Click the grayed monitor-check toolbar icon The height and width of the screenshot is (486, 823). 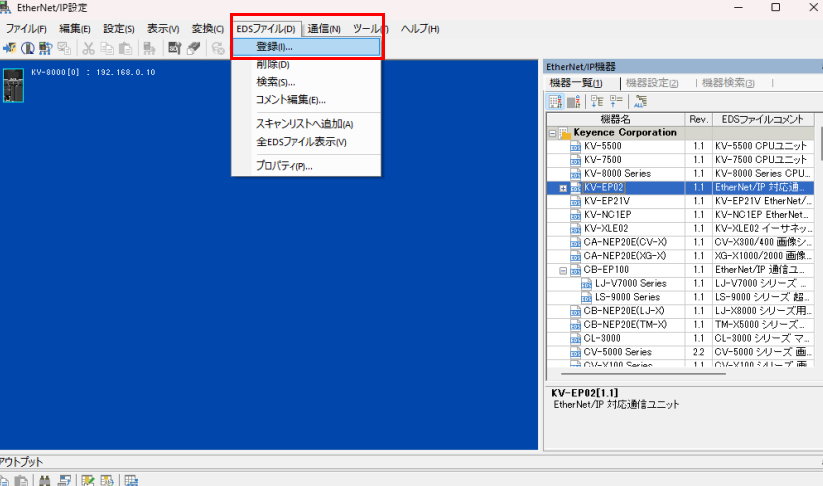[x=64, y=48]
